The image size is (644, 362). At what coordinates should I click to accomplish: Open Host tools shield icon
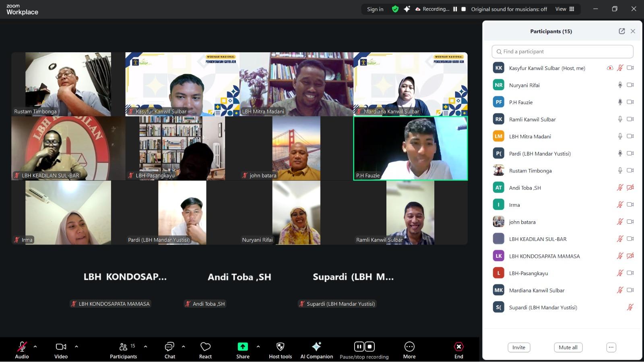tap(281, 347)
